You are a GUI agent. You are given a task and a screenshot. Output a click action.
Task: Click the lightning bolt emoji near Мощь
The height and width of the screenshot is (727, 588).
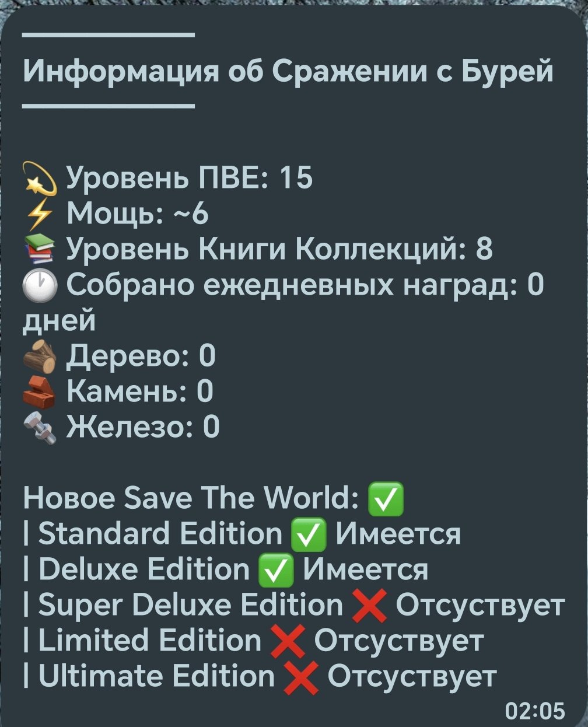pyautogui.click(x=40, y=215)
